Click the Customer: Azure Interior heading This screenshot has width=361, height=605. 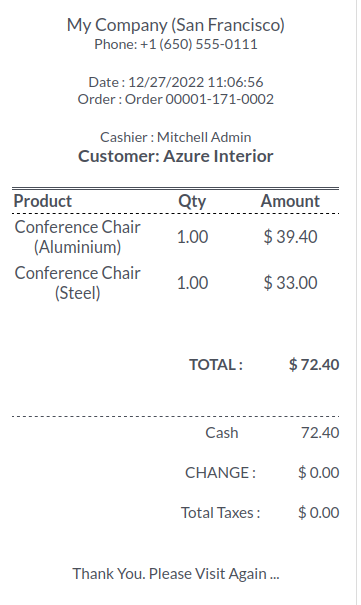[175, 156]
